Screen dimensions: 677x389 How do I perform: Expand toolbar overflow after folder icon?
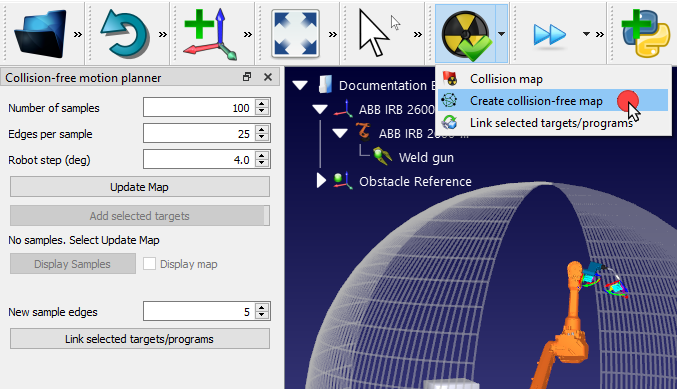click(x=77, y=34)
